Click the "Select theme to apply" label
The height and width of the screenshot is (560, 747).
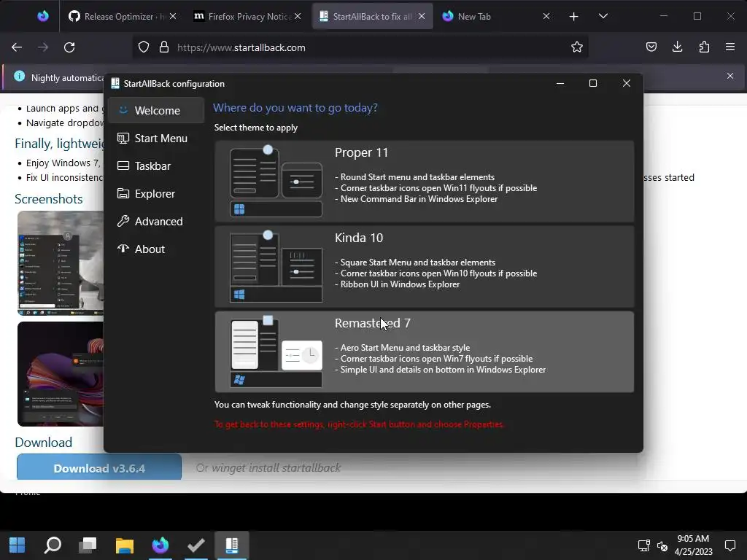point(256,128)
